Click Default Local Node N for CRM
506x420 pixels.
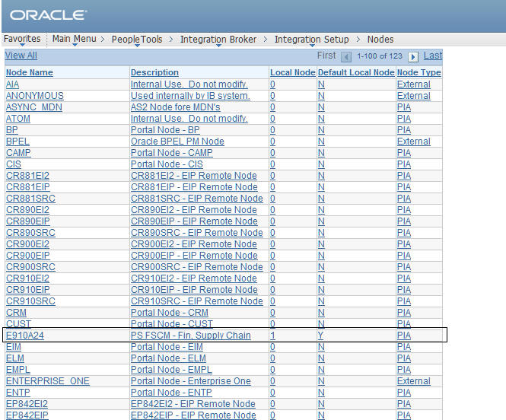coord(321,313)
